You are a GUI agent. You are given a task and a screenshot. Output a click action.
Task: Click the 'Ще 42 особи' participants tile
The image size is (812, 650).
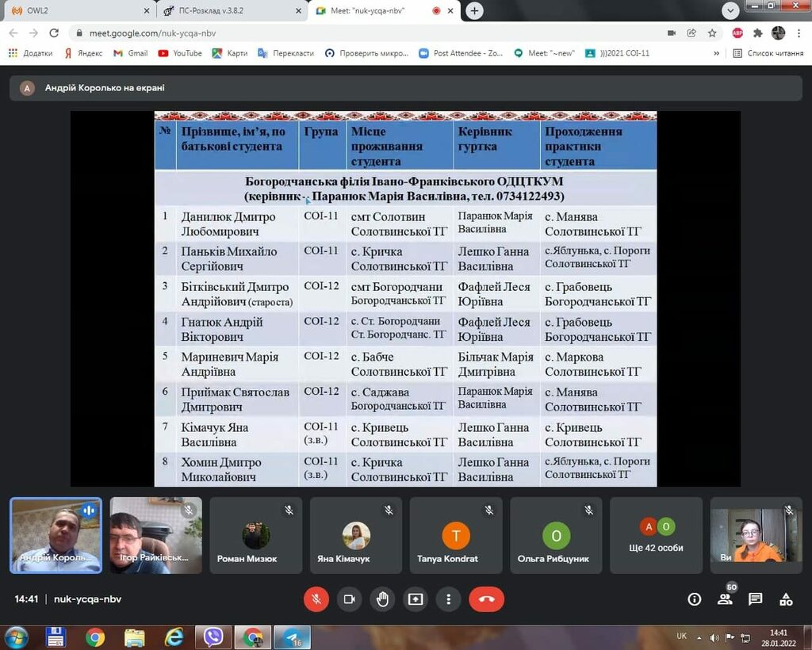[x=657, y=536]
